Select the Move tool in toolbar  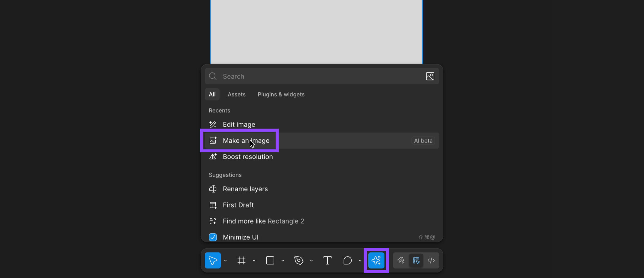(213, 260)
